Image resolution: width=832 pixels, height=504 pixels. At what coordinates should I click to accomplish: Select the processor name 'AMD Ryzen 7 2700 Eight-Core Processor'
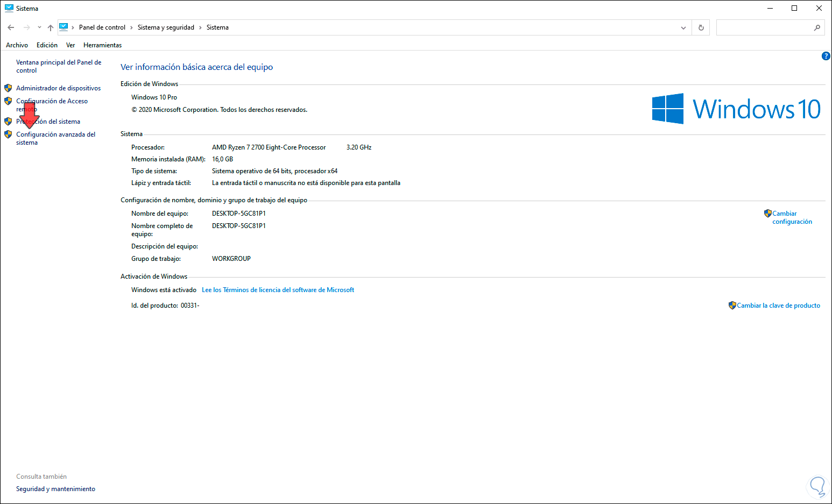(269, 147)
